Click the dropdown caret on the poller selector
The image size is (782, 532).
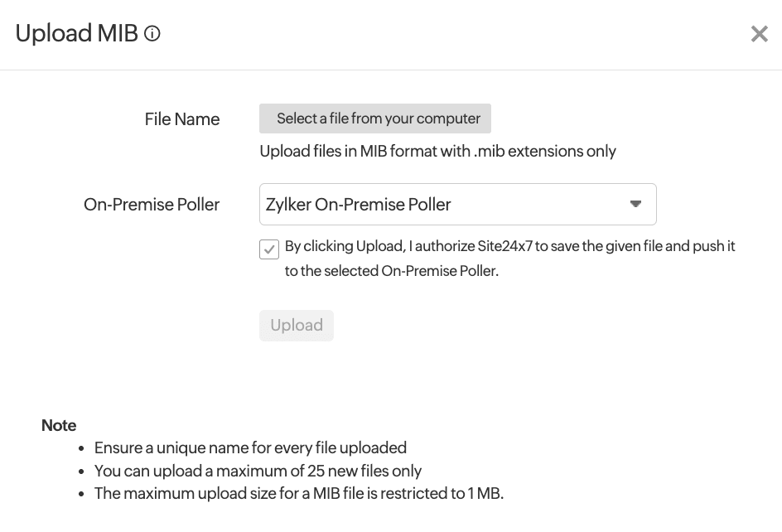635,204
